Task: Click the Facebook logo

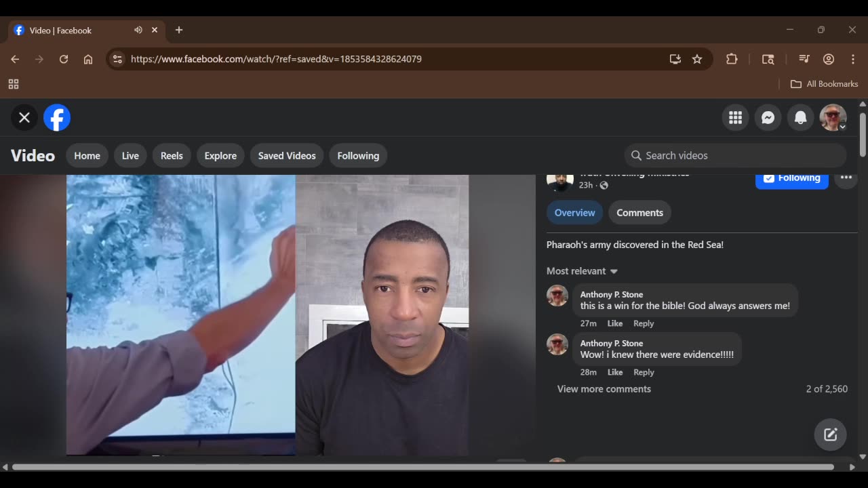Action: tap(57, 118)
